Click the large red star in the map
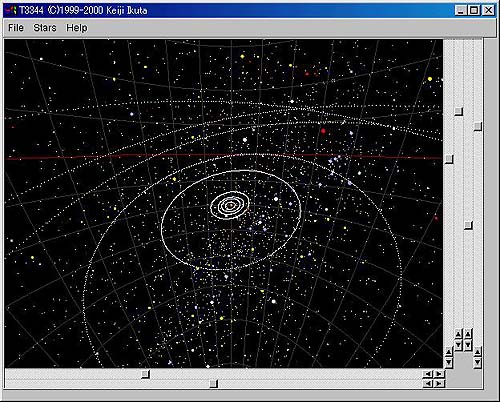 coord(323,131)
